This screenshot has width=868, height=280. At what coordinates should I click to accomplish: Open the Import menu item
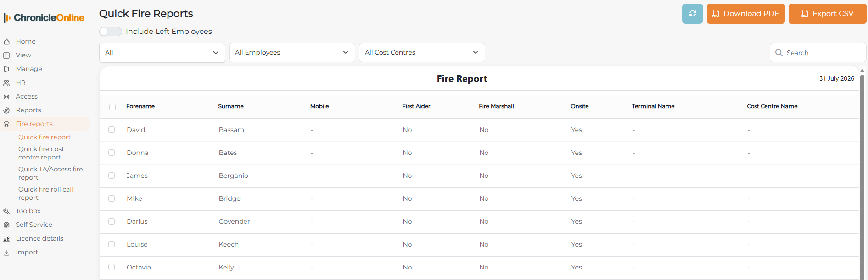pos(27,252)
